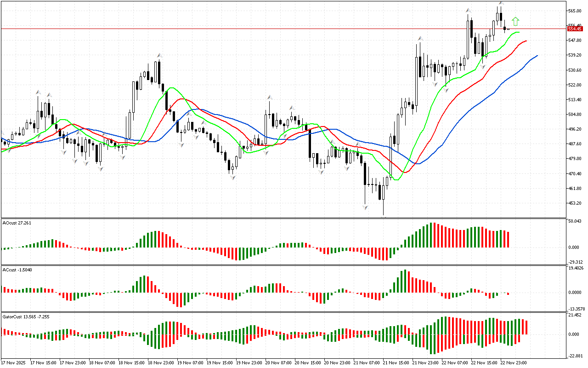Click the last red AOcust histogram bar
This screenshot has width=588, height=368.
coord(509,239)
